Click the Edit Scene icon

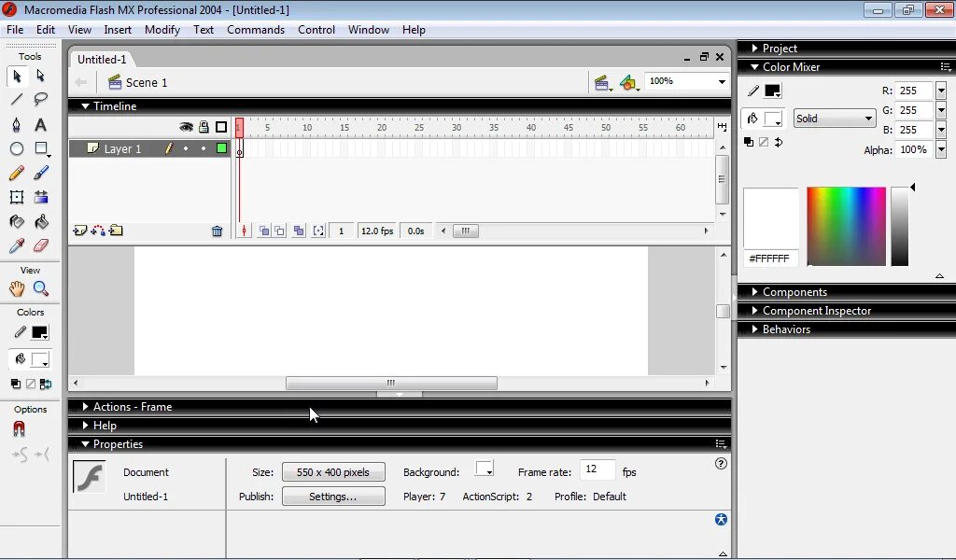(602, 83)
